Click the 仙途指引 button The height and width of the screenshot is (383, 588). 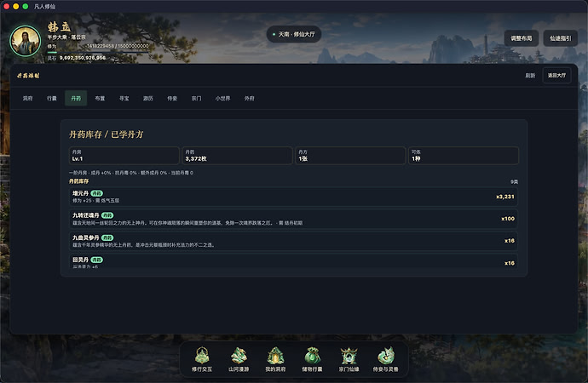(x=560, y=38)
